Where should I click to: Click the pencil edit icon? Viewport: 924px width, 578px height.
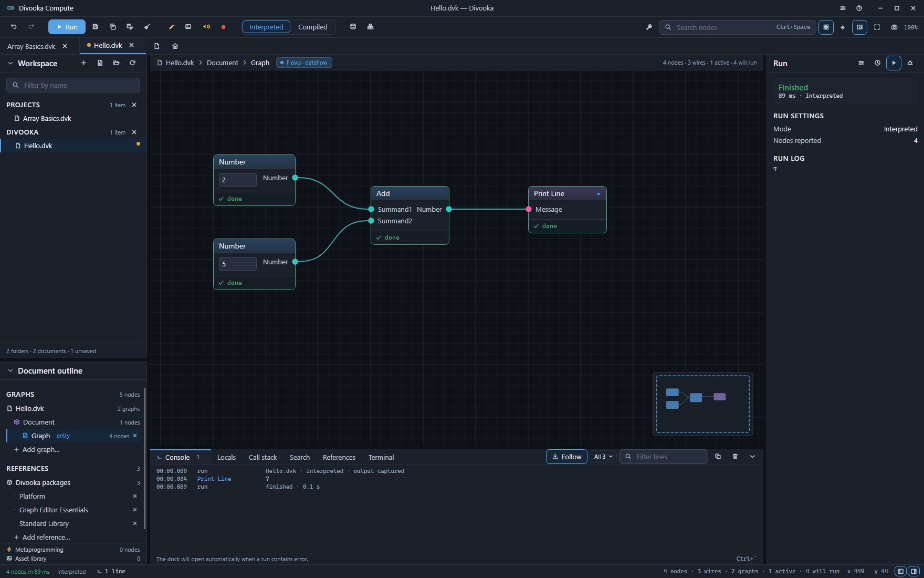[x=171, y=27]
